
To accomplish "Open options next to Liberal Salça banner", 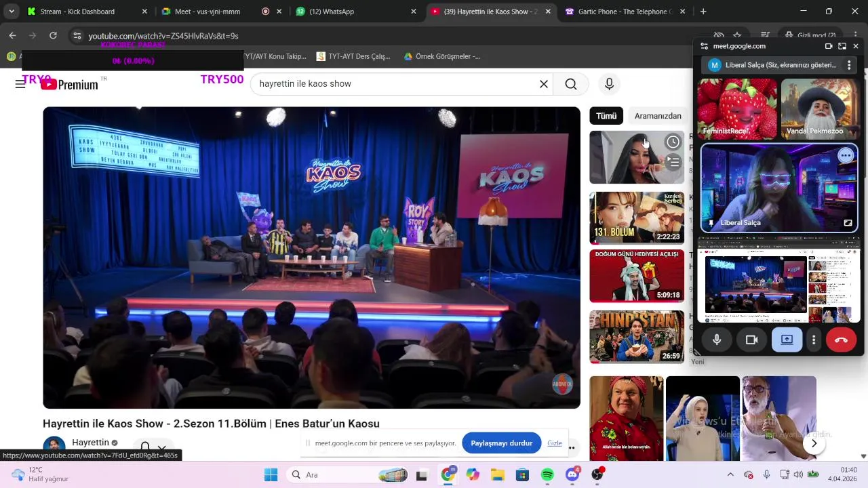I will tap(849, 65).
